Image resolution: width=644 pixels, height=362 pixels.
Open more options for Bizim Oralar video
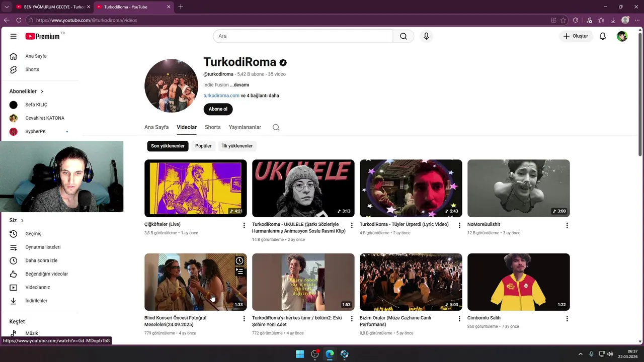[x=459, y=319]
